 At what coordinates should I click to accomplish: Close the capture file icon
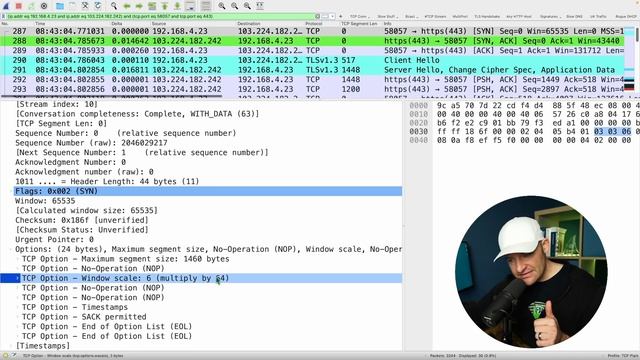85,6
